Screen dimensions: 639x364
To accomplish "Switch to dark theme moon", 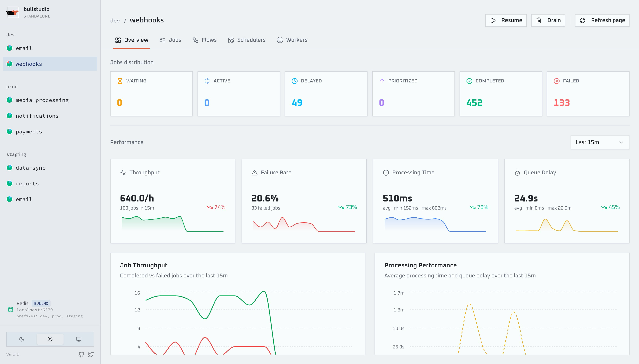I will (x=22, y=339).
